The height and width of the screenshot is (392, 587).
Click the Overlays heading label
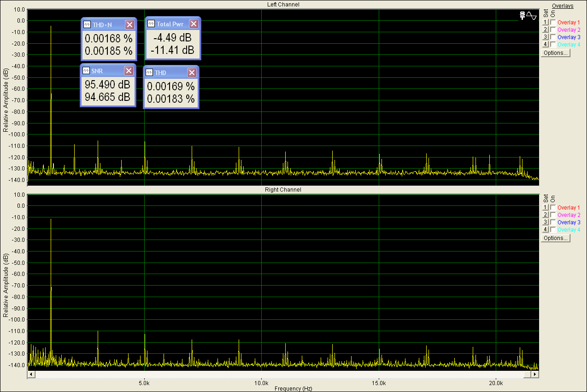(563, 6)
